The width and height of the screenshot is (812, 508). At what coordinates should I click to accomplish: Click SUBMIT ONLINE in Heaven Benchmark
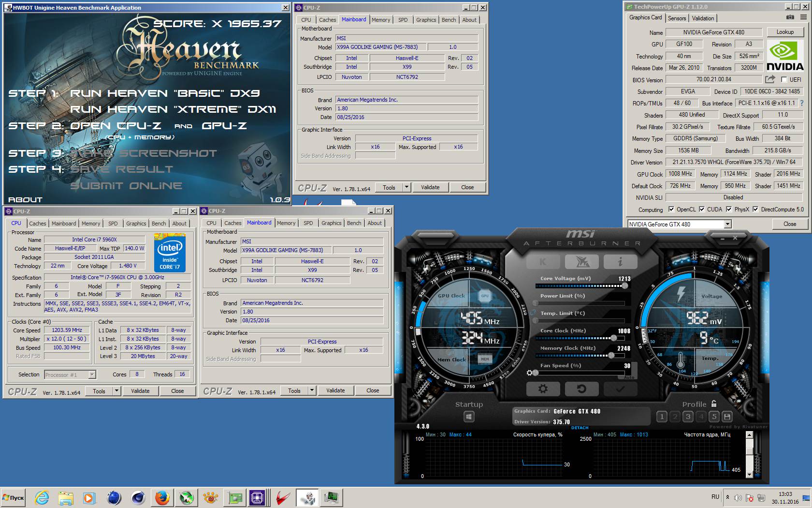click(126, 186)
